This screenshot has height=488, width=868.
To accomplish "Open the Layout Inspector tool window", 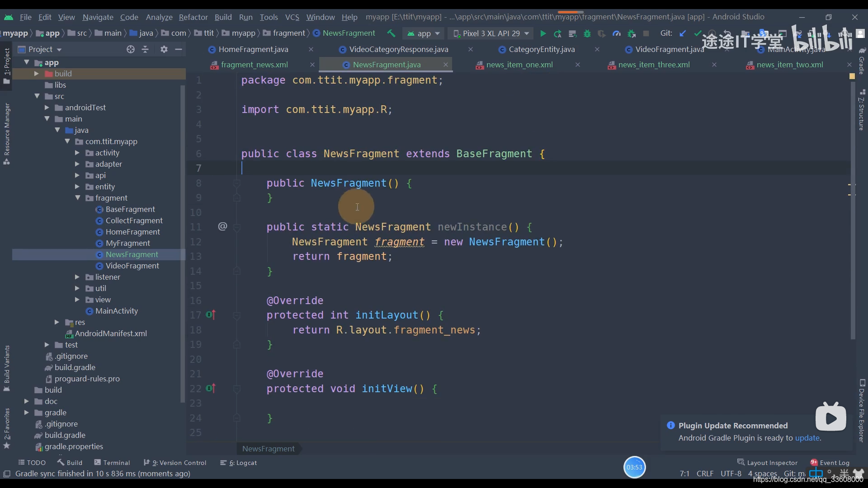I will coord(768,463).
